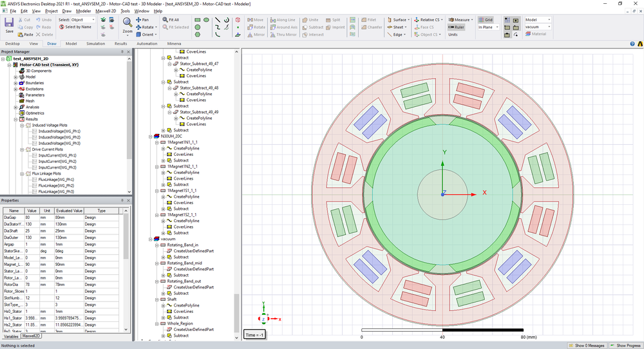Click the Show Progress button
This screenshot has height=349, width=644.
pos(625,345)
